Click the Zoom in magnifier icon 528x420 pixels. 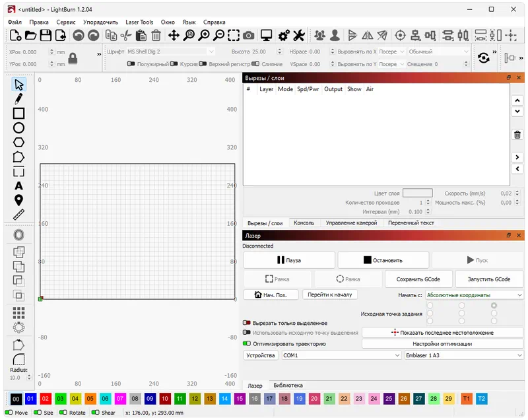(204, 35)
